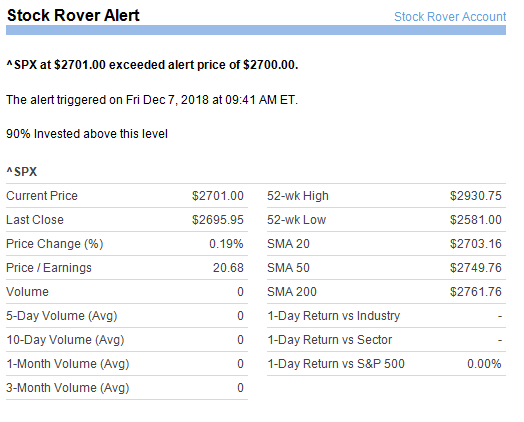Click the alert triggered date line
The width and height of the screenshot is (524, 422).
click(152, 100)
